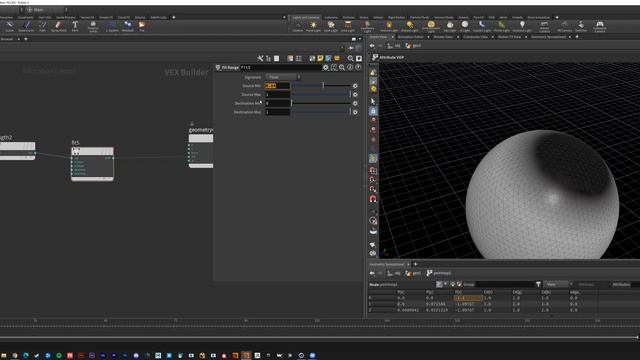The height and width of the screenshot is (360, 640).
Task: Open the network editor wrench tools menu
Action: pos(260,59)
